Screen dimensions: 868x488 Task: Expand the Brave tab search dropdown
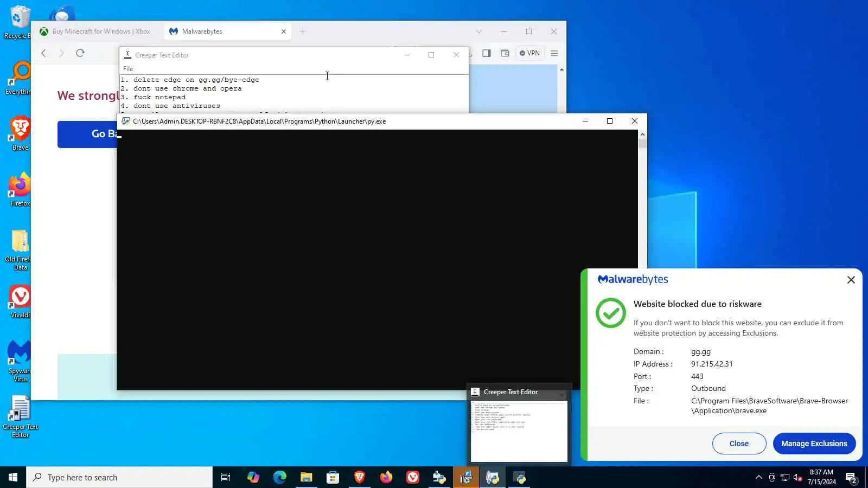point(478,31)
